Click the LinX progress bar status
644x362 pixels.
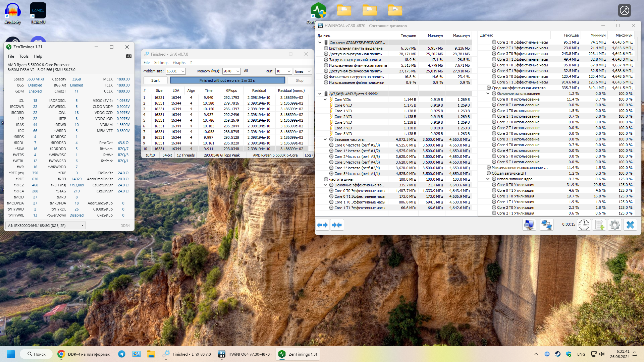[227, 80]
